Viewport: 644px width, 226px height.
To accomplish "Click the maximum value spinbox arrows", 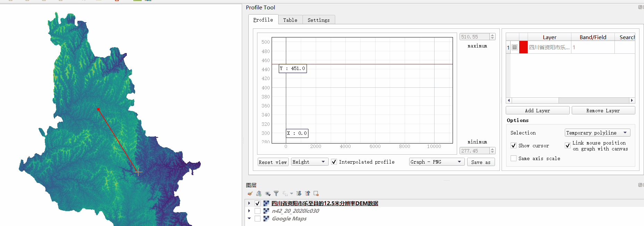I will click(492, 37).
